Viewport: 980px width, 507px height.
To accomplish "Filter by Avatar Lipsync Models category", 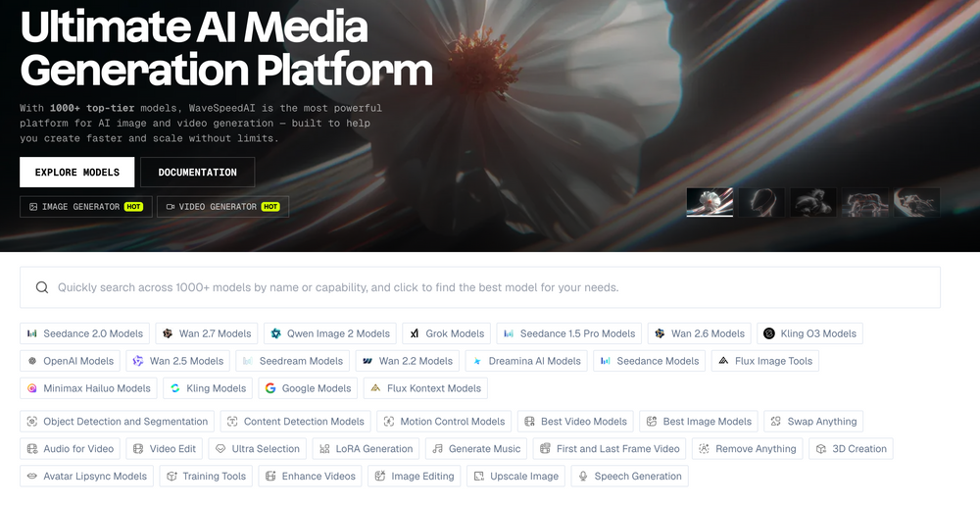I will pos(84,477).
